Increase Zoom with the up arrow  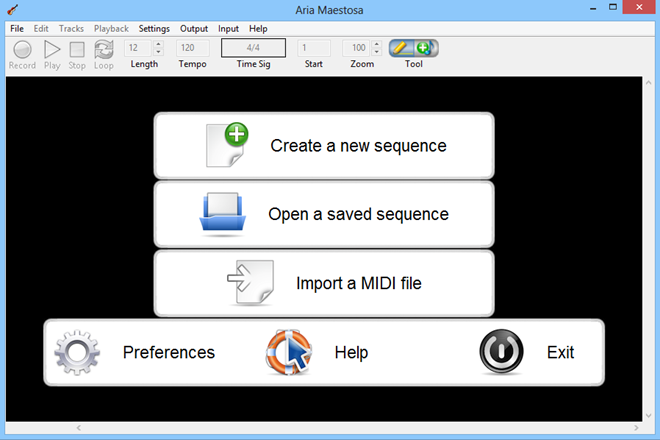tap(377, 44)
